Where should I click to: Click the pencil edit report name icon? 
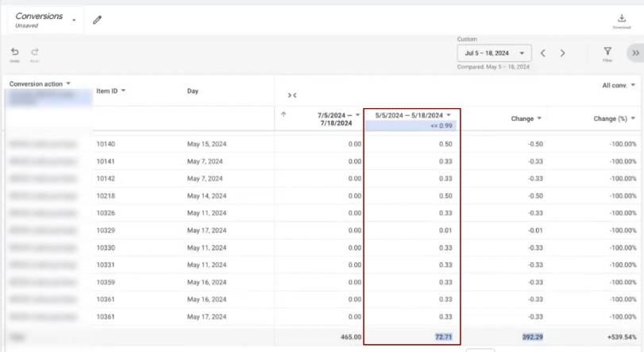97,20
